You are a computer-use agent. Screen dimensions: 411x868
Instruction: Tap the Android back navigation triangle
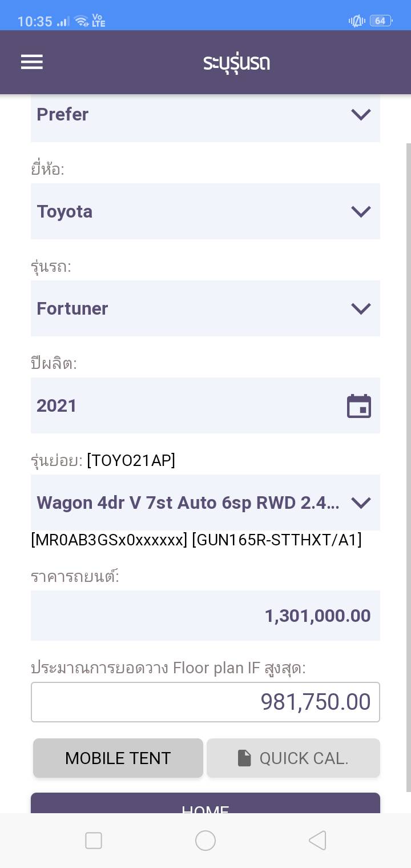[317, 840]
